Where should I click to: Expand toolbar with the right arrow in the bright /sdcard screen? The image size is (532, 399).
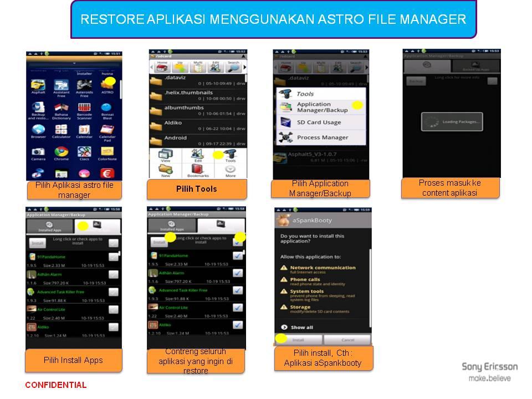pyautogui.click(x=244, y=67)
